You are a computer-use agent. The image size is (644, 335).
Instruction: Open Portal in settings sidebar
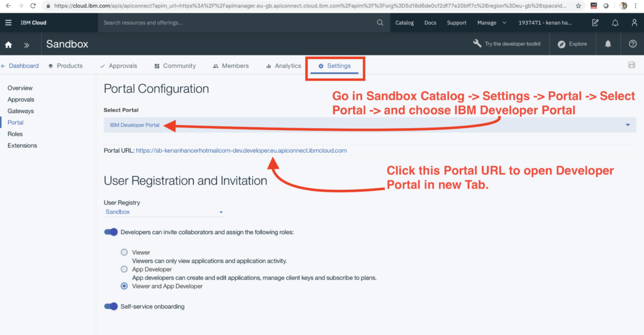coord(16,123)
